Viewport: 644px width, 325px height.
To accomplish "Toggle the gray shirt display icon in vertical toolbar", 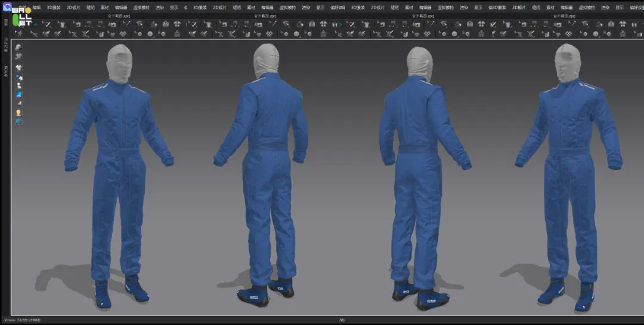I will [x=18, y=56].
